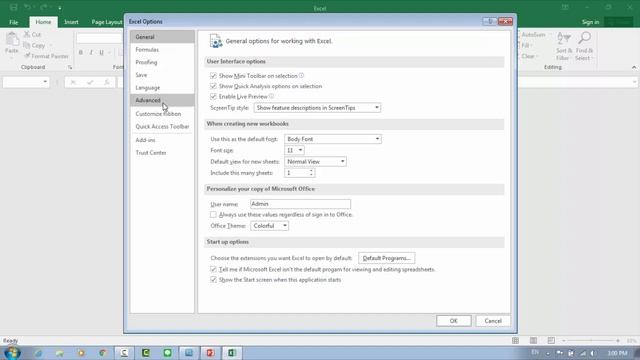The width and height of the screenshot is (640, 360).
Task: Select the Save options category
Action: tap(162, 75)
